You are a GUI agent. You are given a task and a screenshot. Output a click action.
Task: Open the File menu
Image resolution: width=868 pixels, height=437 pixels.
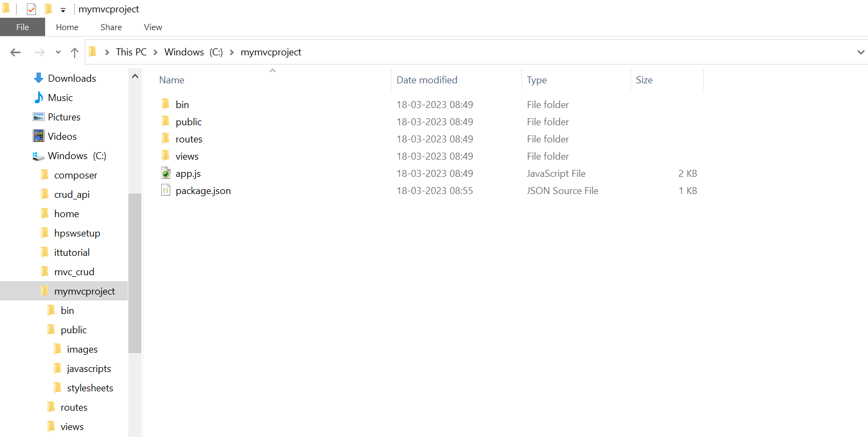pyautogui.click(x=23, y=27)
